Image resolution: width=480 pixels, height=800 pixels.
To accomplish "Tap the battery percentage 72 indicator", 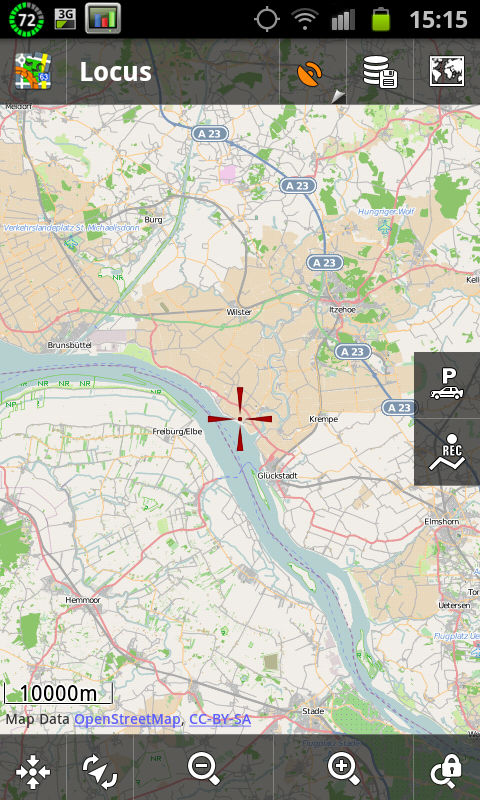I will pos(27,19).
